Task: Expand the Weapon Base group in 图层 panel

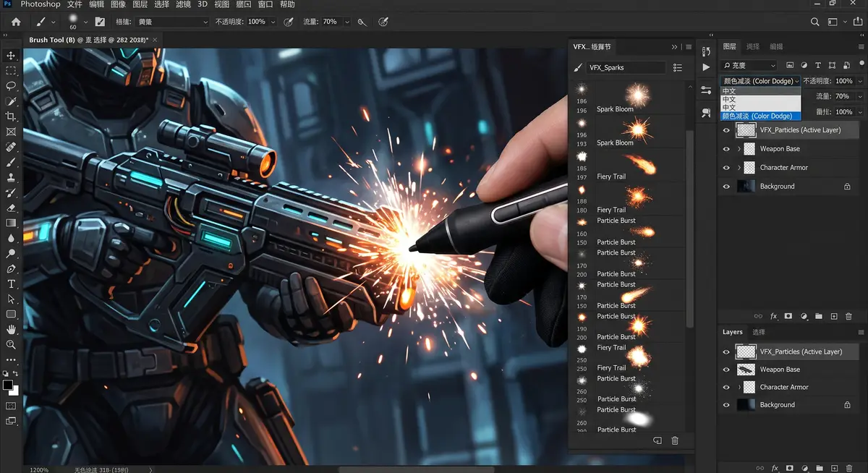Action: [x=739, y=149]
